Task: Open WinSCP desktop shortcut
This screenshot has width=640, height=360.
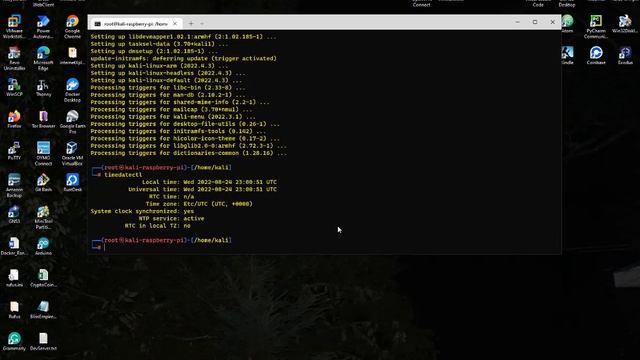Action: click(x=14, y=88)
